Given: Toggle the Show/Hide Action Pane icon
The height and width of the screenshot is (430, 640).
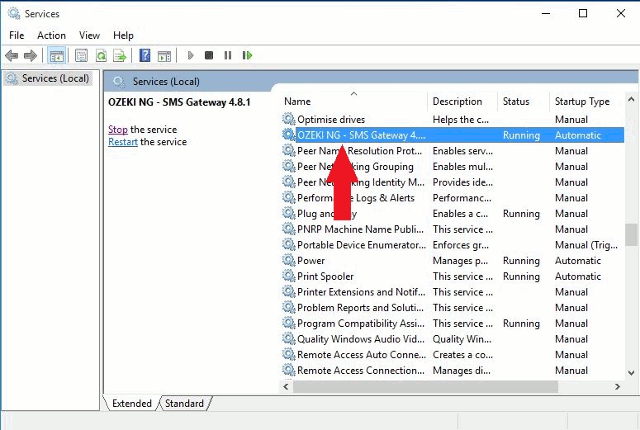Looking at the screenshot, I should point(164,55).
